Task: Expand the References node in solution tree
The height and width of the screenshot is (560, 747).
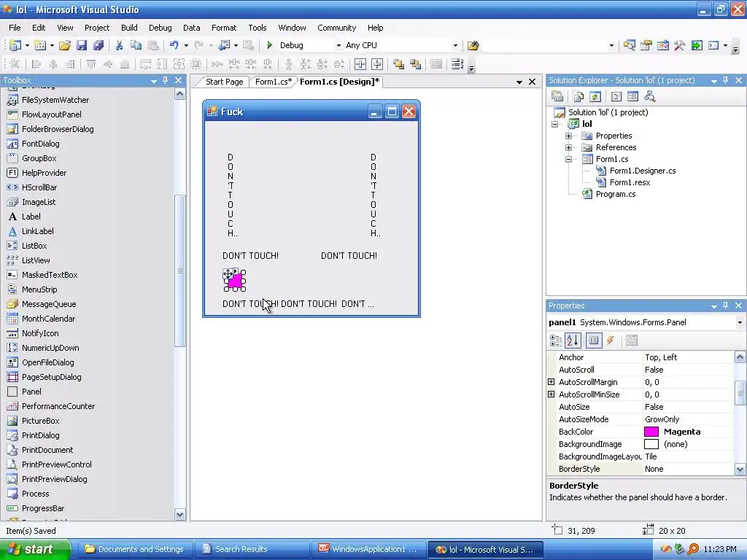Action: coord(568,147)
